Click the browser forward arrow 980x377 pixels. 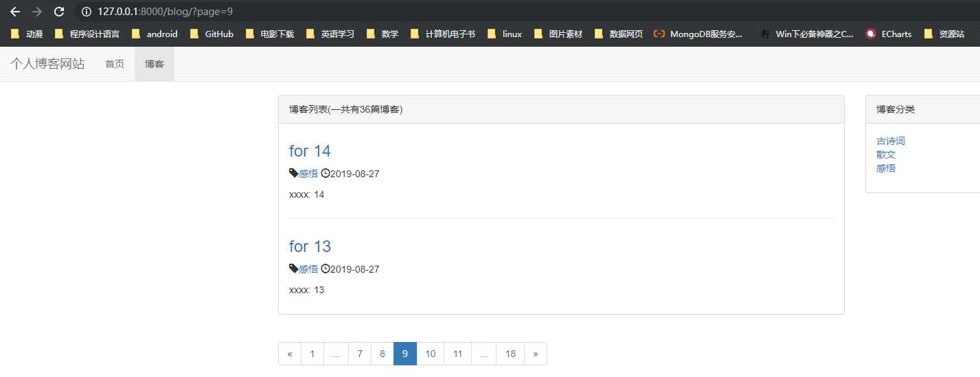37,11
